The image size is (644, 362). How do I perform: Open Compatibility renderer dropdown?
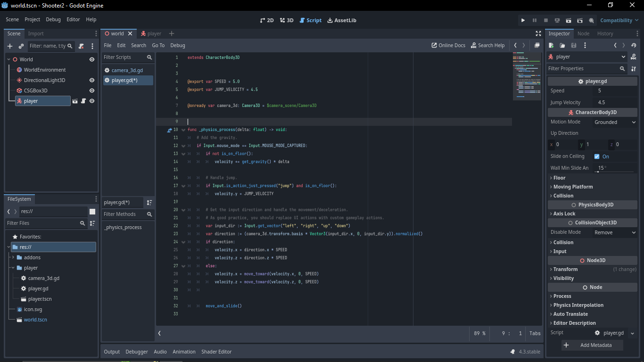click(619, 20)
